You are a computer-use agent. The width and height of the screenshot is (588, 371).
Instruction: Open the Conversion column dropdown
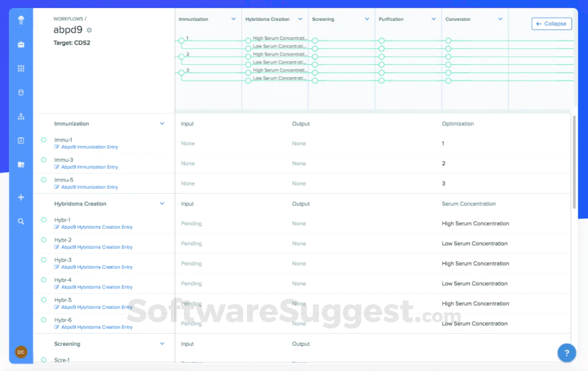coord(499,18)
